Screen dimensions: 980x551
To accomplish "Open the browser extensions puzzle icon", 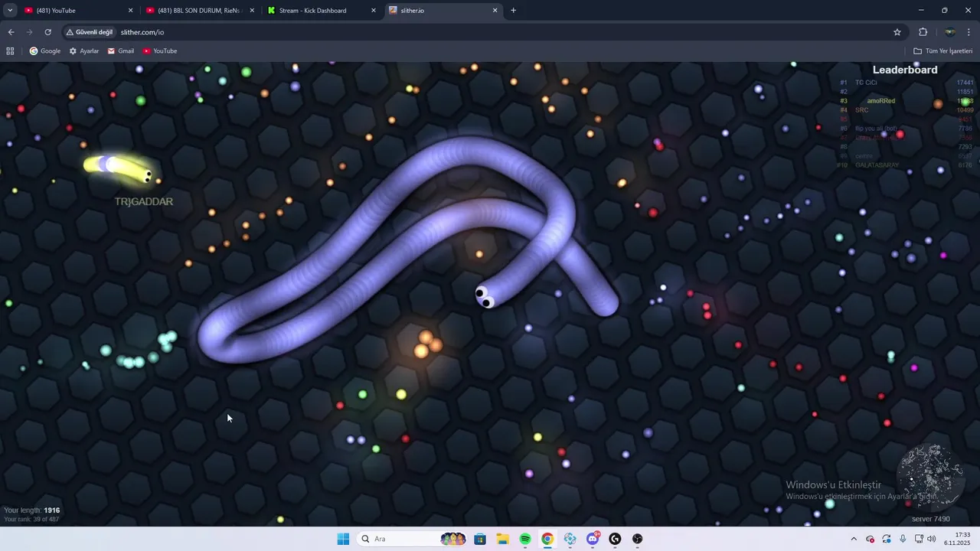I will tap(923, 32).
